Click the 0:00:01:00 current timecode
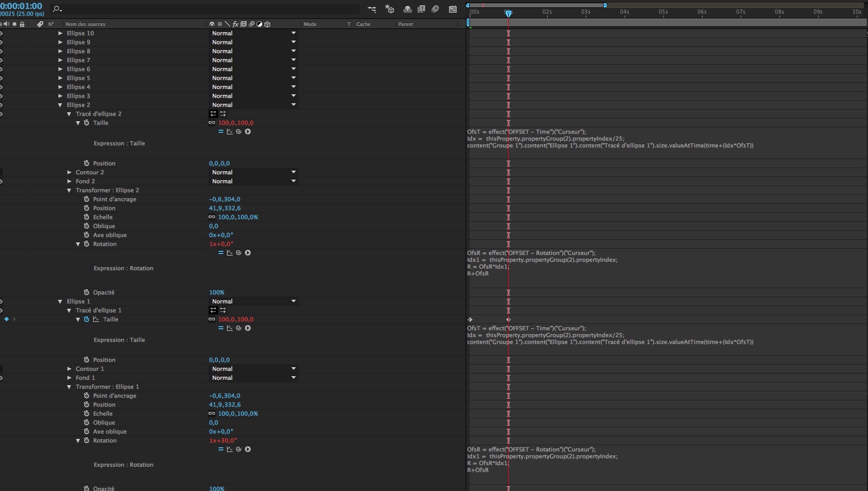This screenshot has width=868, height=491. tap(21, 6)
